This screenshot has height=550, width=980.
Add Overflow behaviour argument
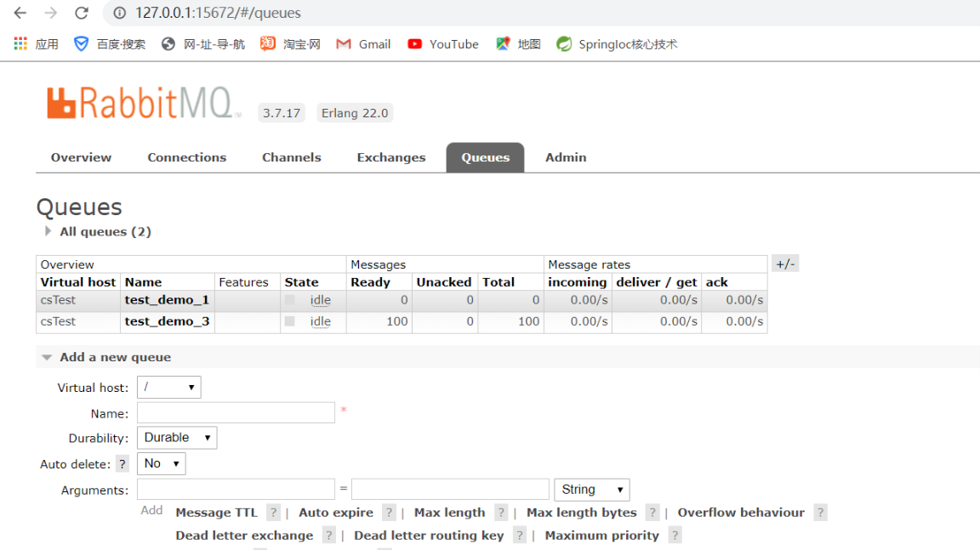tap(741, 513)
